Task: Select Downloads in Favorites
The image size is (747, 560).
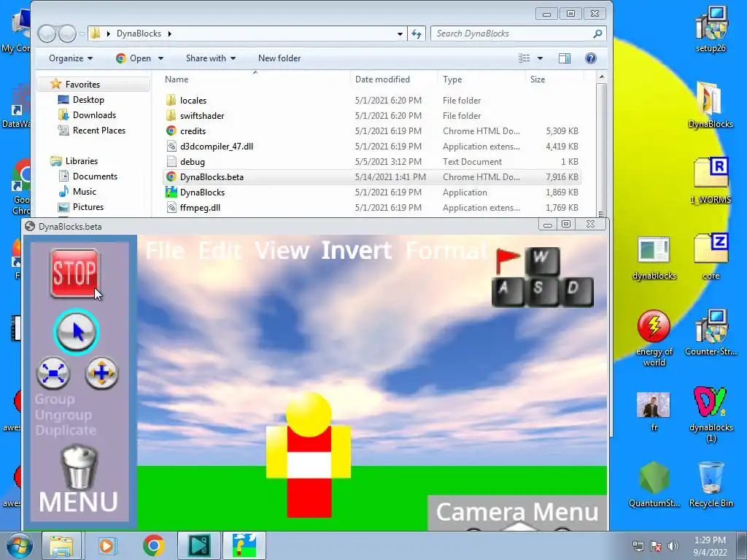Action: (94, 114)
